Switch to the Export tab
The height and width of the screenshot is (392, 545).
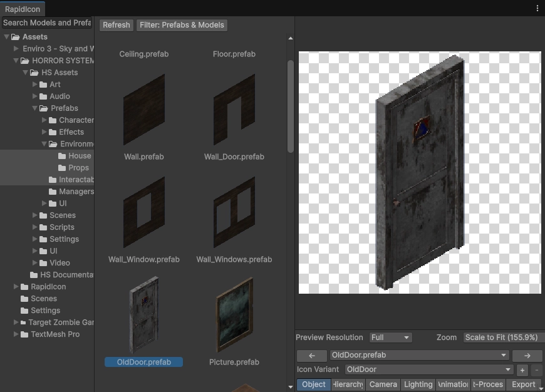(x=523, y=384)
